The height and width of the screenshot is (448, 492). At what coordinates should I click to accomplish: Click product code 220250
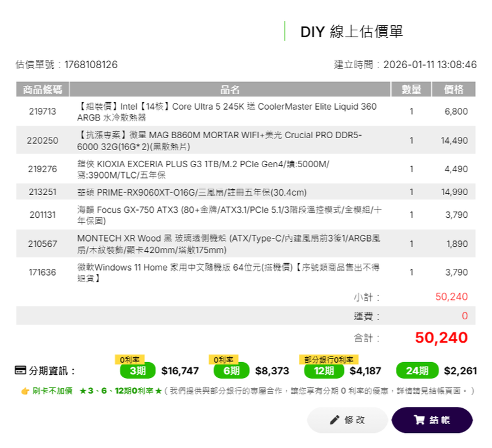(x=42, y=140)
